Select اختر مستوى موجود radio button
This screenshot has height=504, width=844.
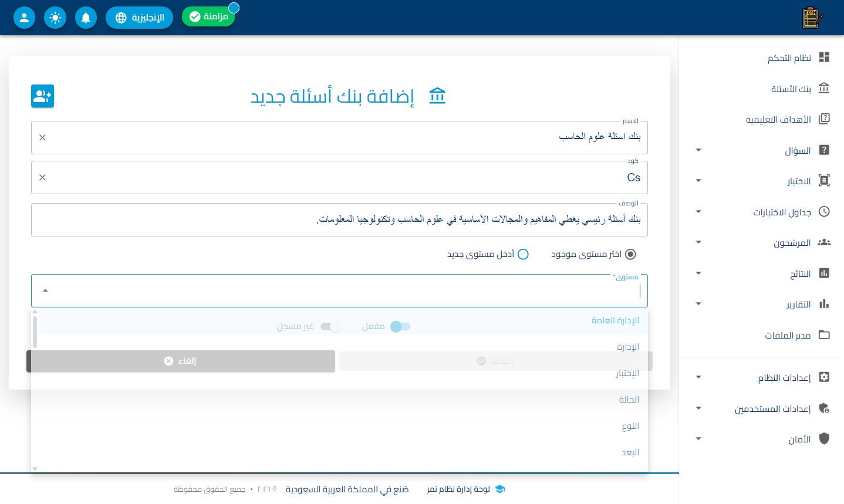(630, 254)
